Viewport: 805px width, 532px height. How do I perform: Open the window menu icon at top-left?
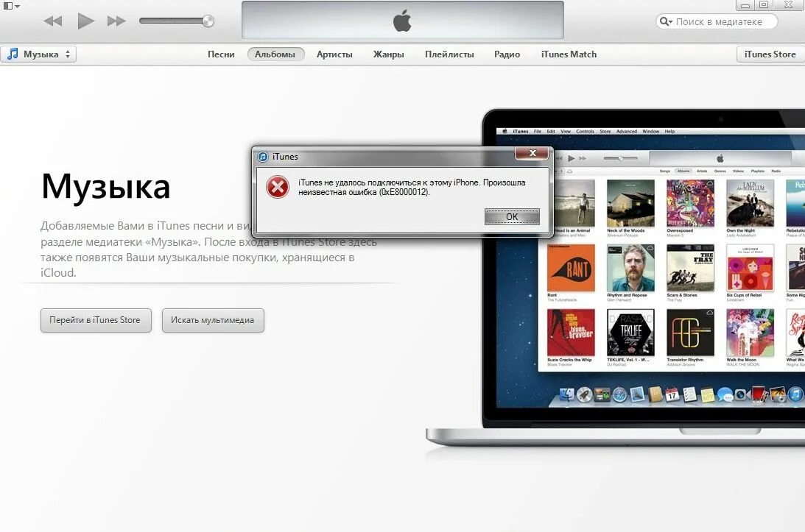11,6
